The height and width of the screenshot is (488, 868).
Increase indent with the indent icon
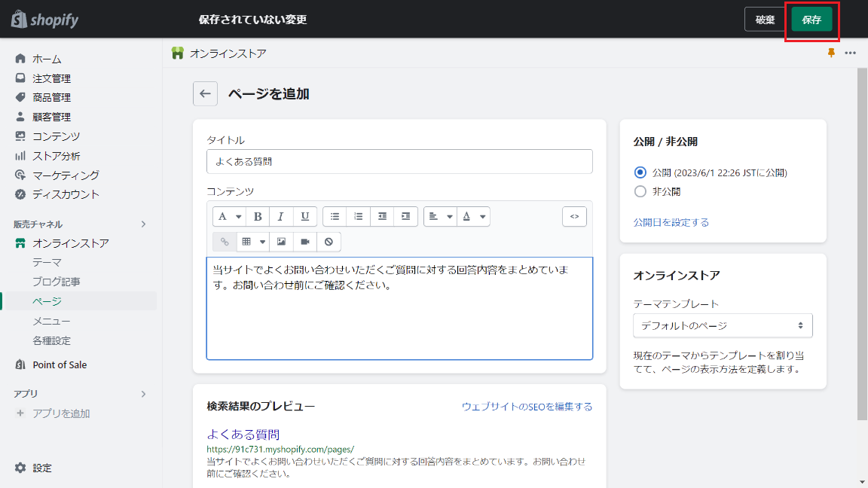coord(406,216)
